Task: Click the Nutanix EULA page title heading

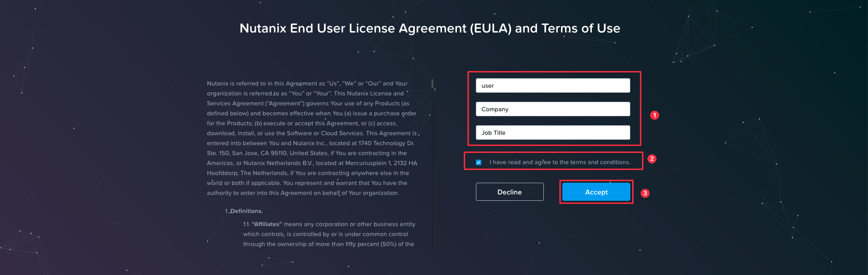Action: [x=430, y=28]
